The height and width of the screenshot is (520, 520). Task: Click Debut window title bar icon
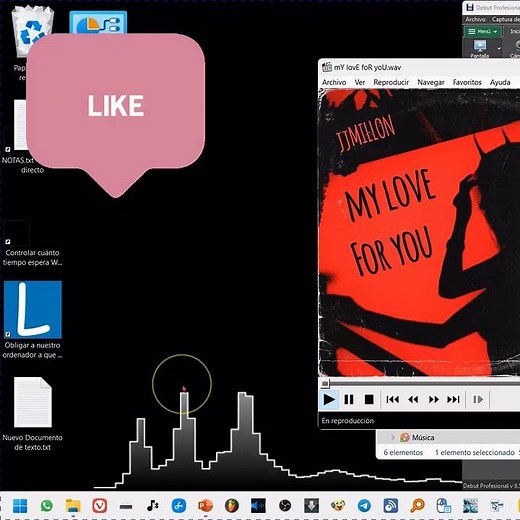pyautogui.click(x=470, y=7)
